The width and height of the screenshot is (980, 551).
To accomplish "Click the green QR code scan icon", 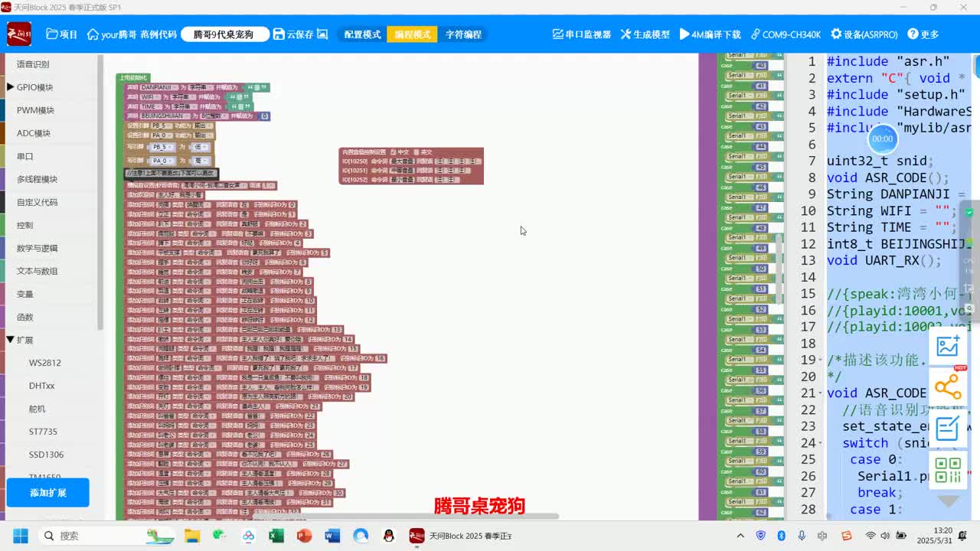I will [x=948, y=469].
